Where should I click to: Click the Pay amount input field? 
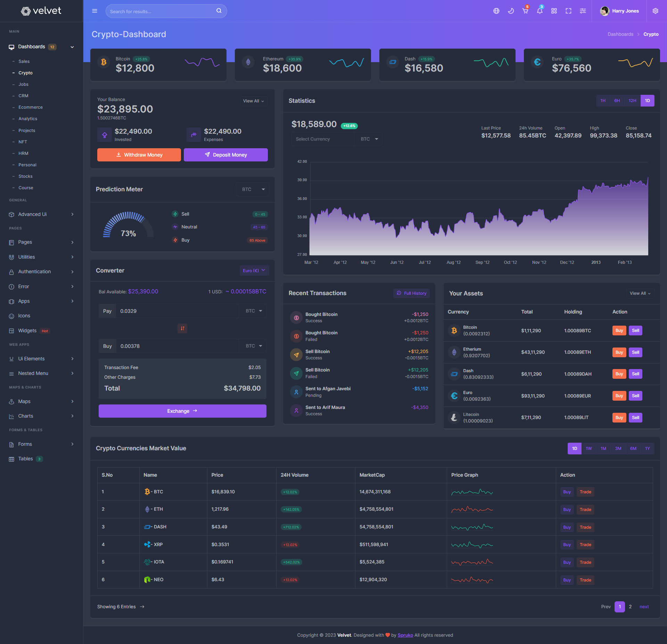pyautogui.click(x=177, y=311)
